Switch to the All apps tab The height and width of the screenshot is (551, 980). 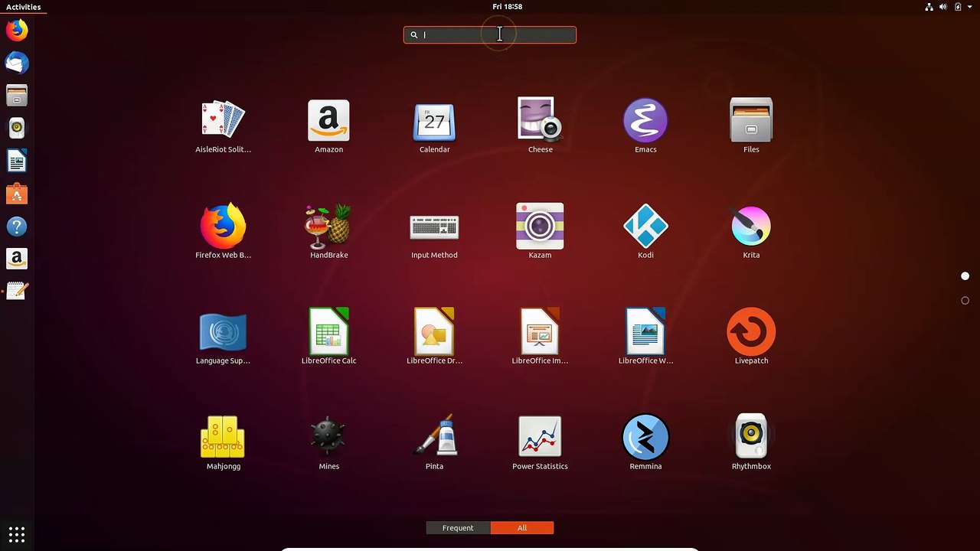[x=522, y=528]
